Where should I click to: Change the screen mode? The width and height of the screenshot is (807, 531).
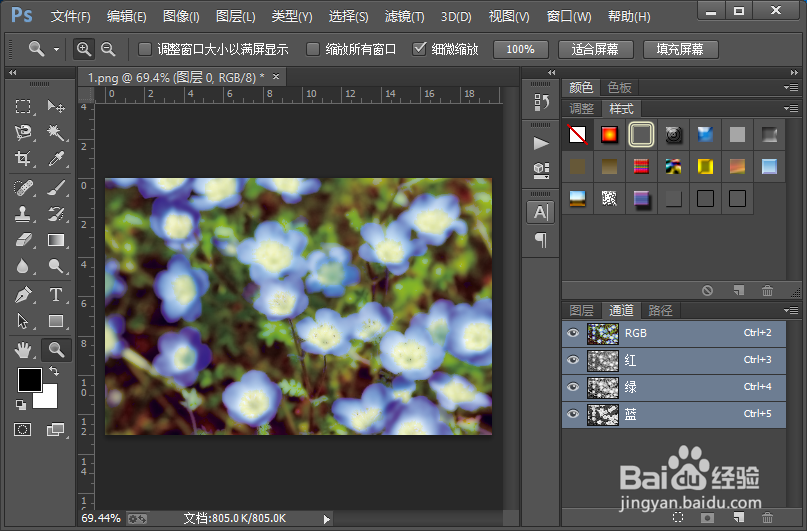pos(55,430)
